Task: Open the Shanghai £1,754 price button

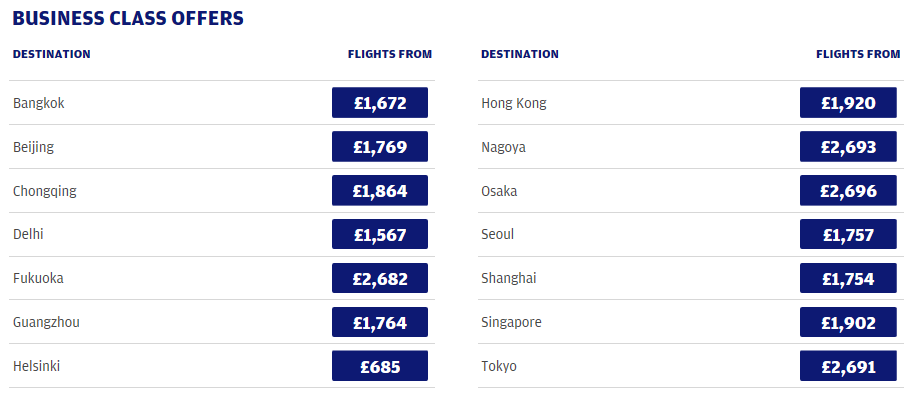Action: [848, 278]
